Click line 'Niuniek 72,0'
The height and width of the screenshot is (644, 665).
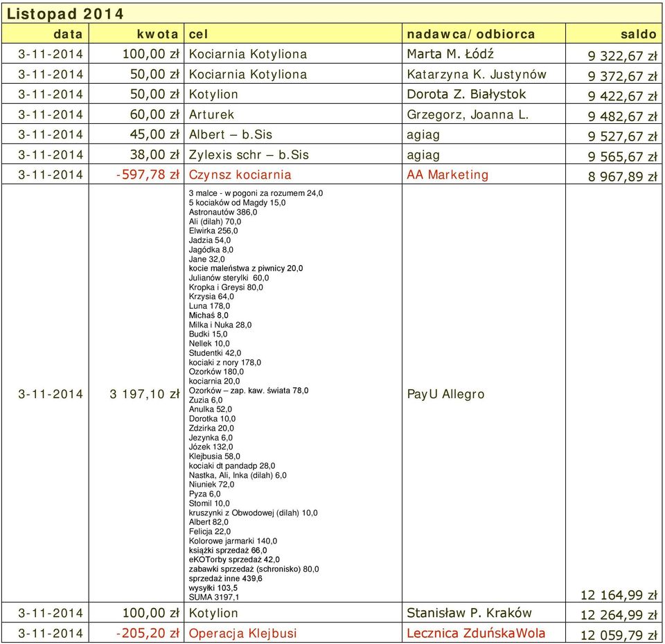pos(211,485)
